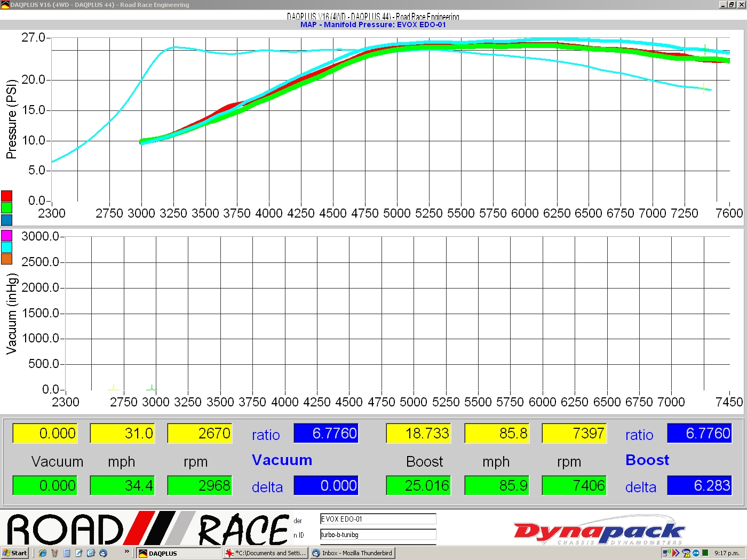Click the wireless network tray icon
This screenshot has width=747, height=560.
[x=666, y=553]
